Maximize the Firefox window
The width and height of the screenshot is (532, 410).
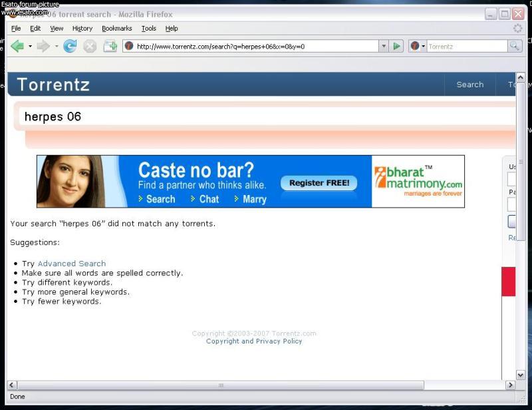[x=505, y=14]
